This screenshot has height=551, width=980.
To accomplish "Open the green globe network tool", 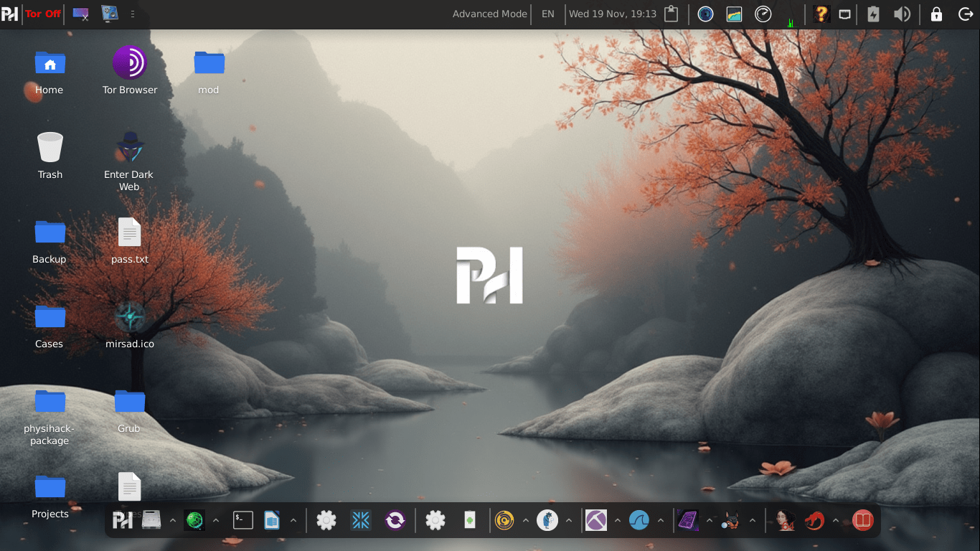I will (x=195, y=519).
